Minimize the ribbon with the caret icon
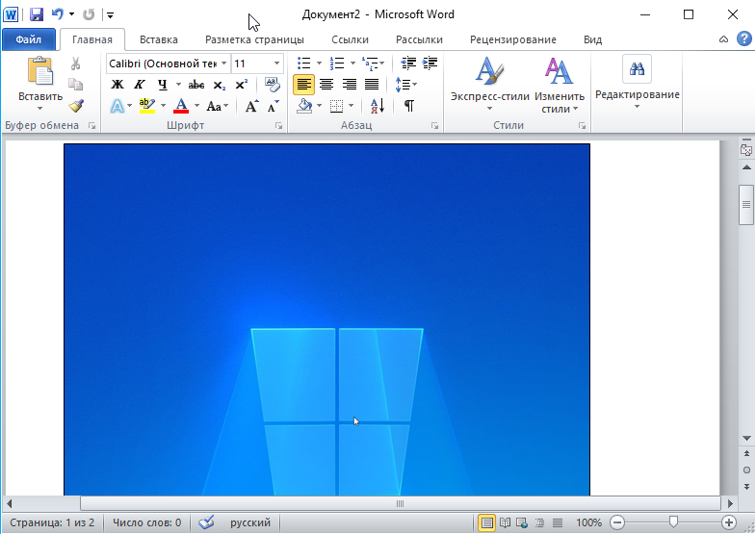The height and width of the screenshot is (534, 756). coord(723,39)
